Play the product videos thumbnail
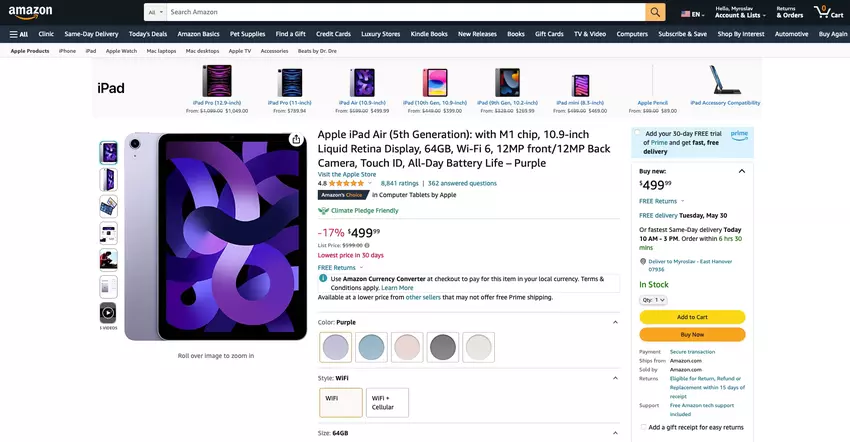This screenshot has height=442, width=850. (108, 313)
